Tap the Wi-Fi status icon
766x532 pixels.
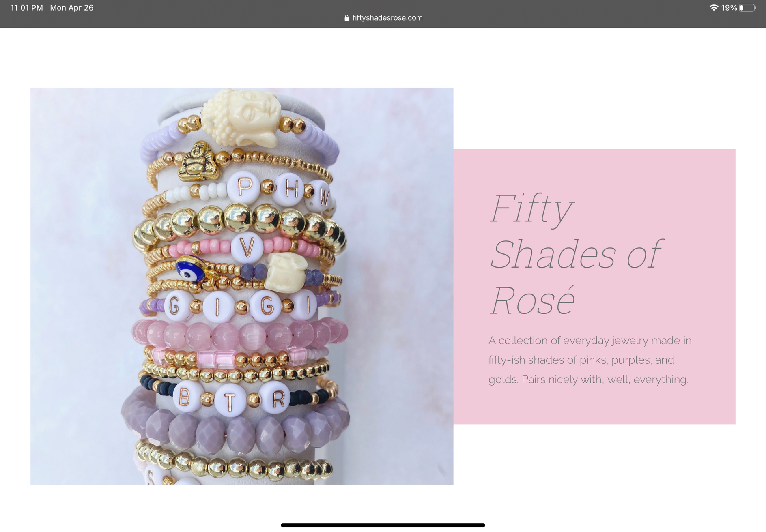(x=714, y=8)
